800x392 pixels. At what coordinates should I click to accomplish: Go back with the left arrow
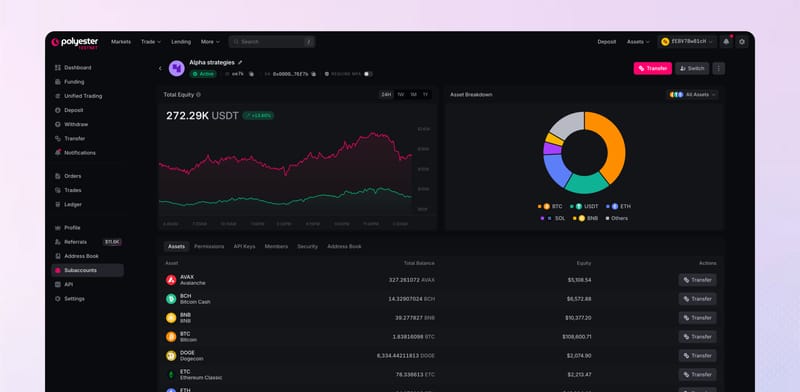pos(160,68)
